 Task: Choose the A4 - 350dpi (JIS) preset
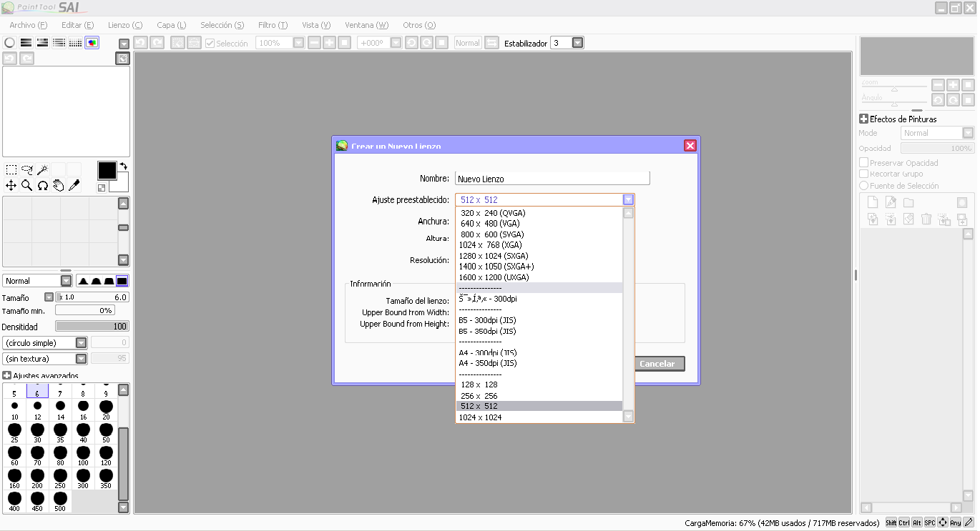tap(539, 363)
